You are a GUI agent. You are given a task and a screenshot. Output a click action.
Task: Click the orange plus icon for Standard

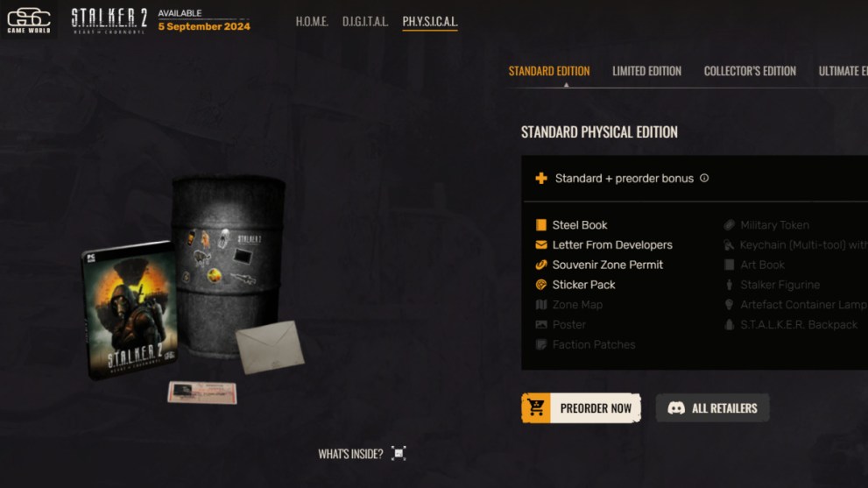click(x=541, y=178)
